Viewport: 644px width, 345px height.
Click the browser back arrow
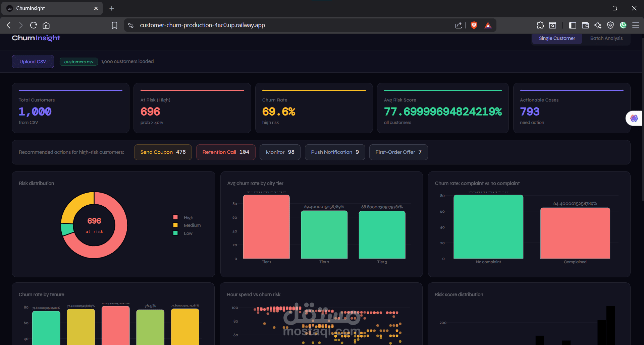[x=9, y=25]
